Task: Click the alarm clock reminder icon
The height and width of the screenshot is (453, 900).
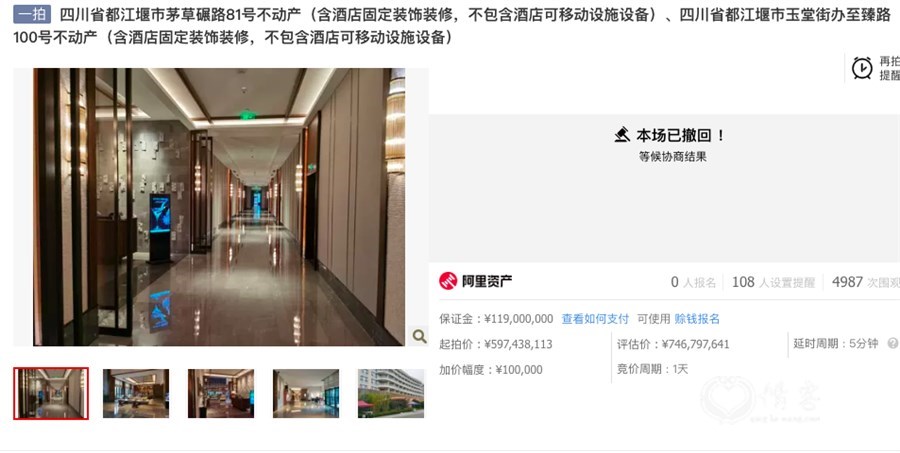Action: click(862, 68)
